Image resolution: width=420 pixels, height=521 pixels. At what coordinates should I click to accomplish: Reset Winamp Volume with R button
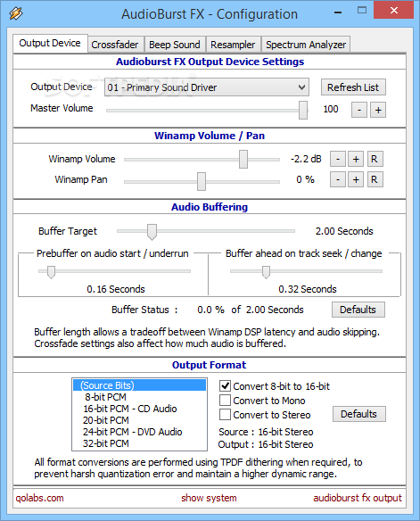click(x=375, y=159)
